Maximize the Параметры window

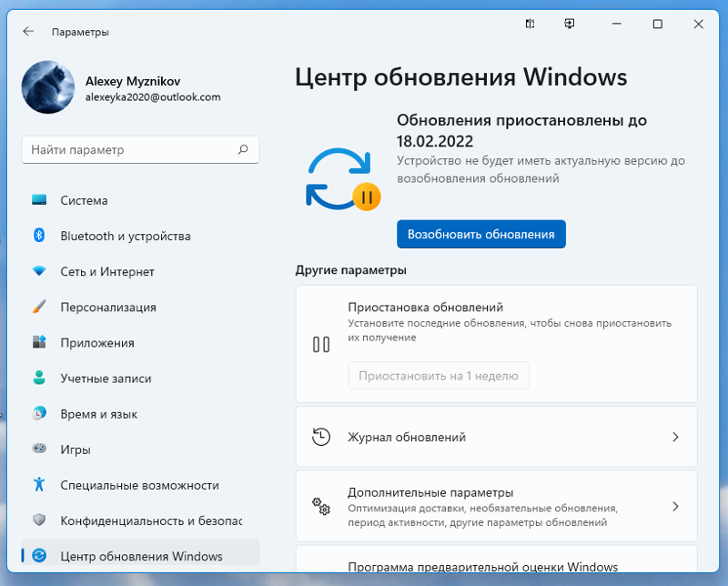(x=657, y=24)
